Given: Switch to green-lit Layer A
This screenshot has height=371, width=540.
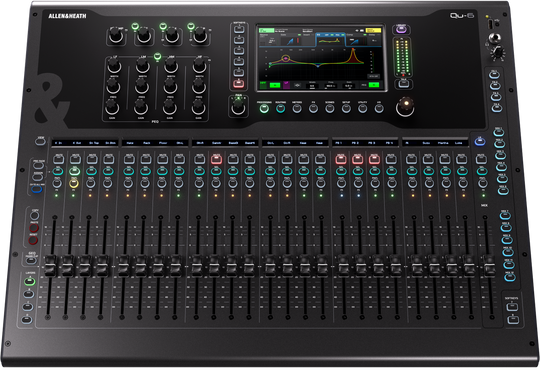Looking at the screenshot, I should click(x=30, y=282).
